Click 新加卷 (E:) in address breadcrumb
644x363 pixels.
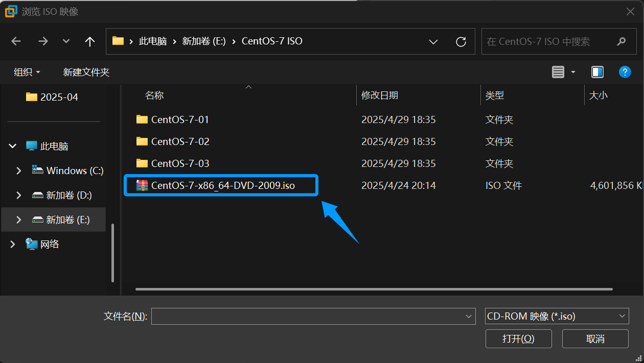click(204, 41)
